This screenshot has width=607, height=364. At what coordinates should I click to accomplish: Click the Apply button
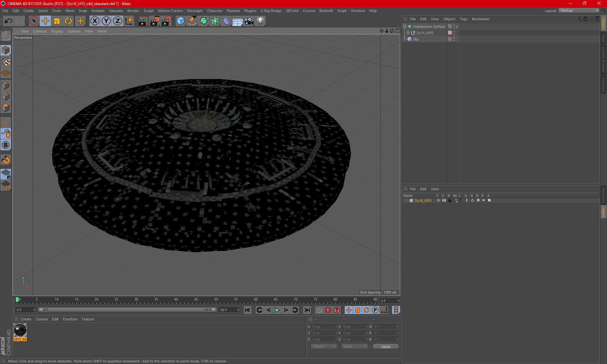tap(386, 347)
